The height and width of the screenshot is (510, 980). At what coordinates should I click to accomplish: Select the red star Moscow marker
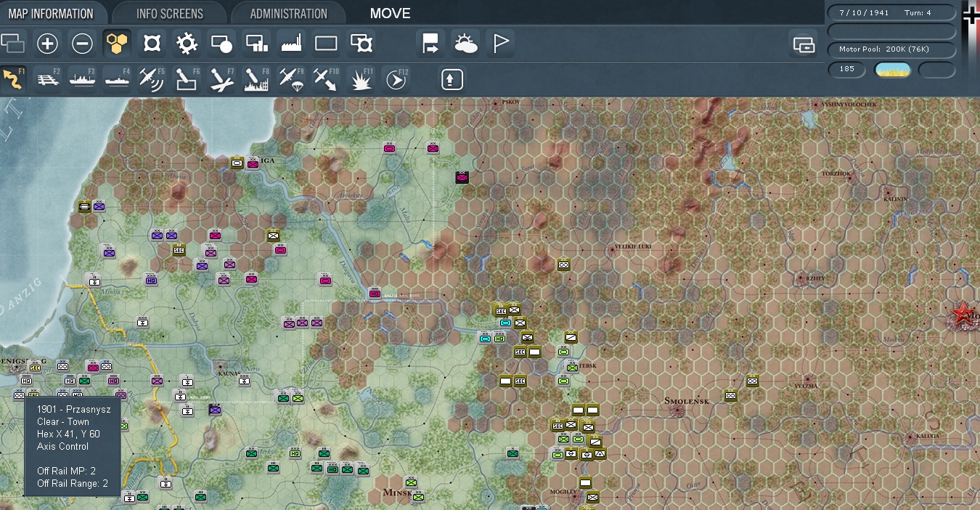[963, 314]
